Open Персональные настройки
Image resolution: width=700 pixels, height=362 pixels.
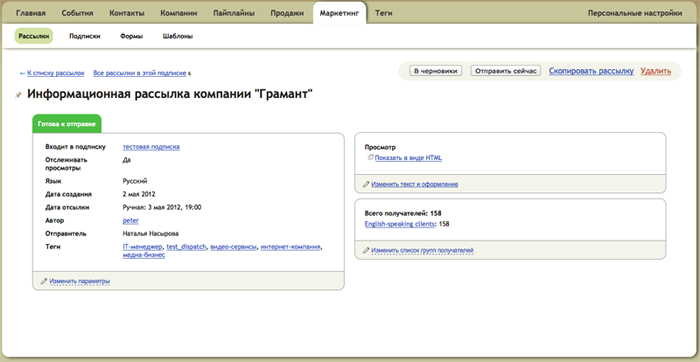pos(635,13)
